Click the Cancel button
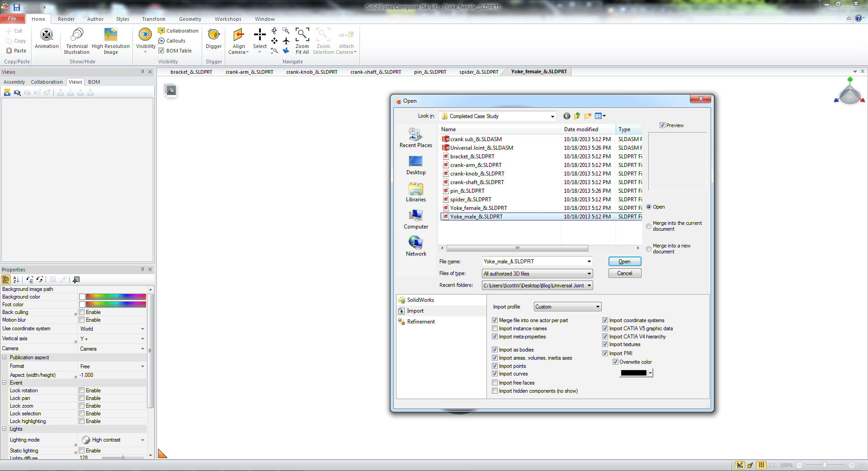This screenshot has width=868, height=471. pos(624,273)
